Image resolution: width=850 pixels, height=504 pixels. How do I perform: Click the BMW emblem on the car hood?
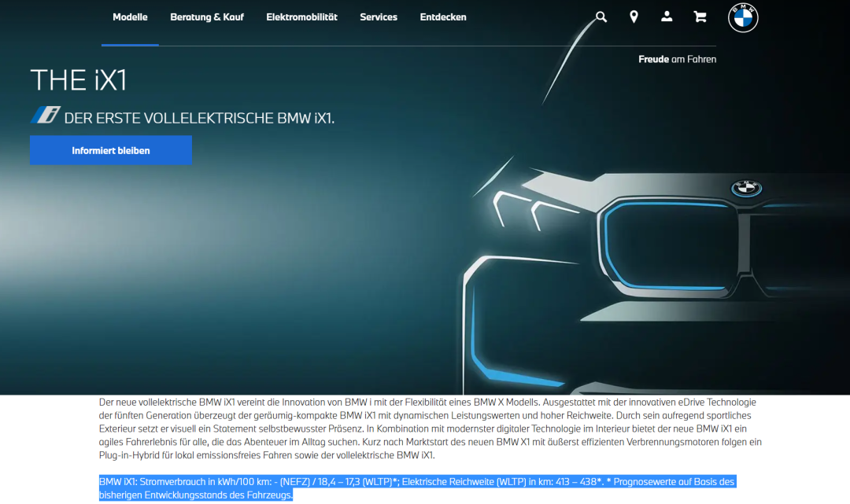[746, 188]
